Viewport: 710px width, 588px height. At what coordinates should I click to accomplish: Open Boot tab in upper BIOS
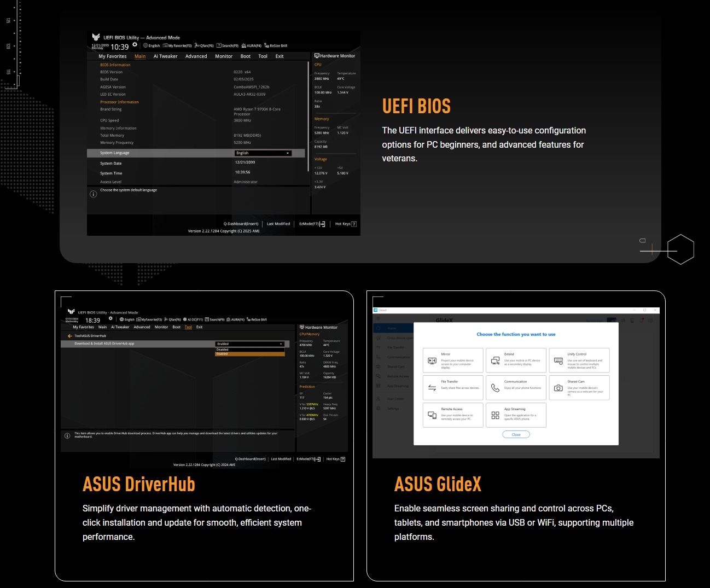coord(246,56)
